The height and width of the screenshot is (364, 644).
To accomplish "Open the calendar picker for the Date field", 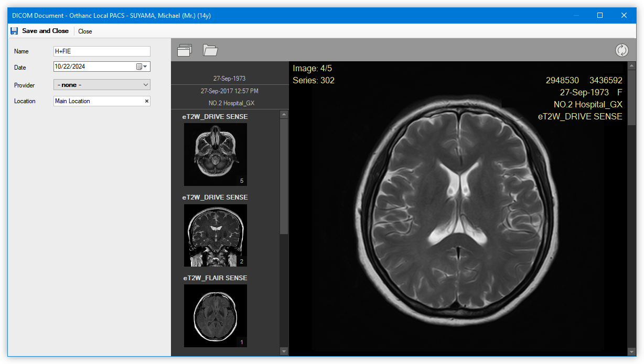I will tap(138, 67).
